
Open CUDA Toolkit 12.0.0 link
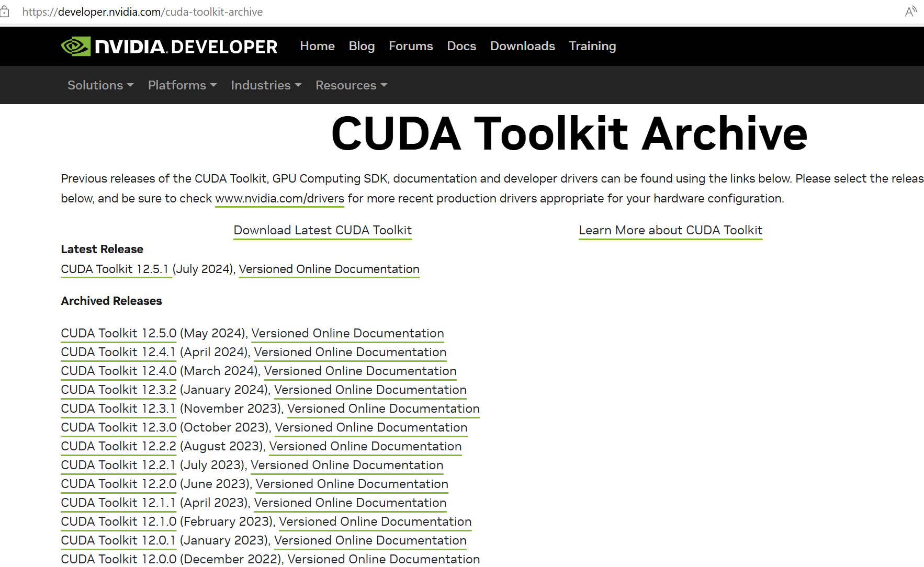[119, 559]
